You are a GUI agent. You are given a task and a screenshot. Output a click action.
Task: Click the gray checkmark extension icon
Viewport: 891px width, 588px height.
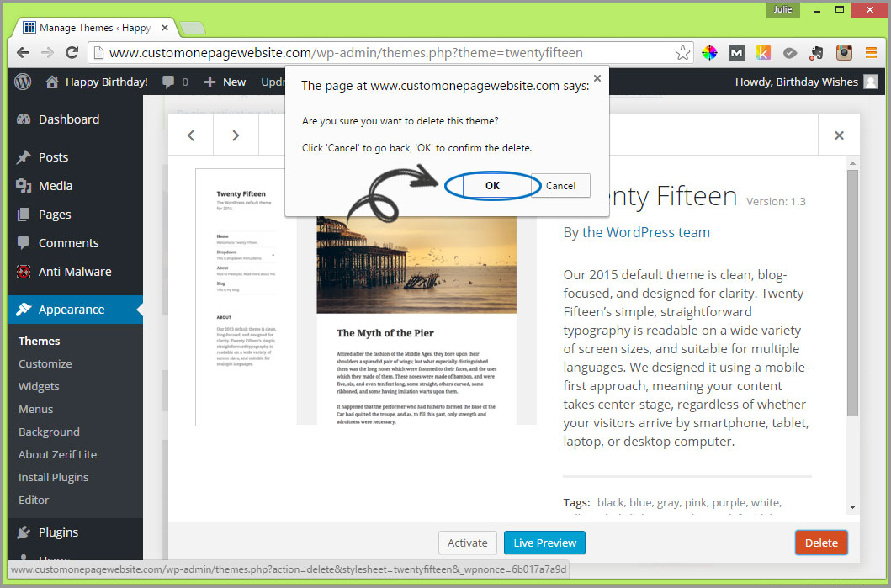[790, 53]
